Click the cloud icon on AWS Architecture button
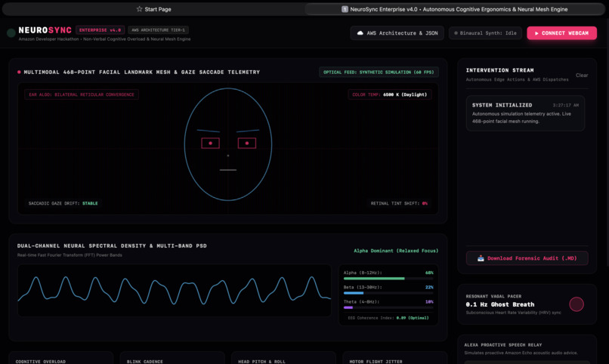 click(x=360, y=33)
